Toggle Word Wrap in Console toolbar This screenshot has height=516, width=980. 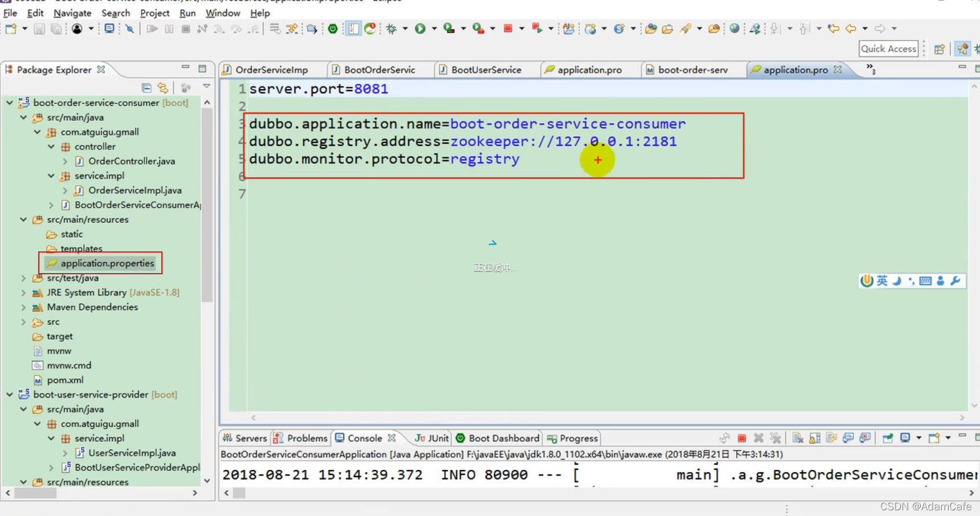tap(832, 438)
